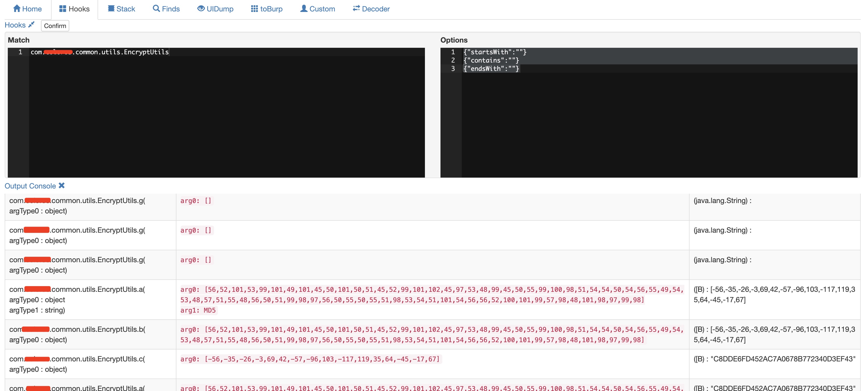Image resolution: width=868 pixels, height=391 pixels.
Task: Click the startsWith option line
Action: coord(659,52)
